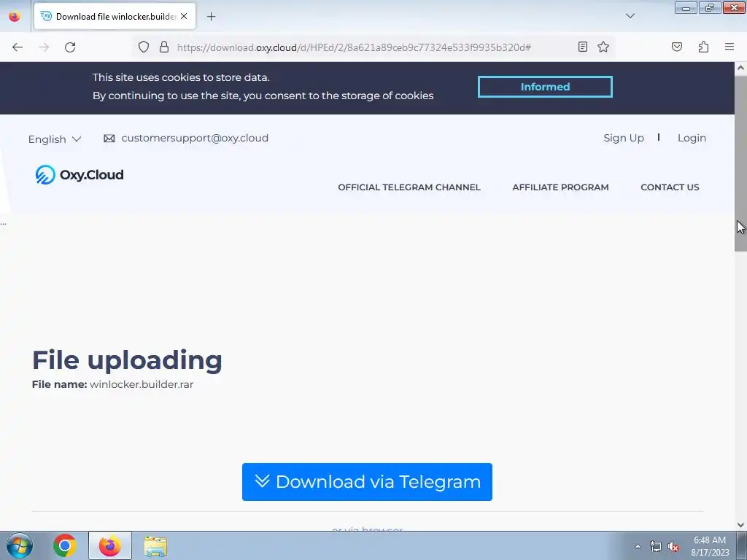This screenshot has height=560, width=747.
Task: Open the Login link
Action: point(692,138)
